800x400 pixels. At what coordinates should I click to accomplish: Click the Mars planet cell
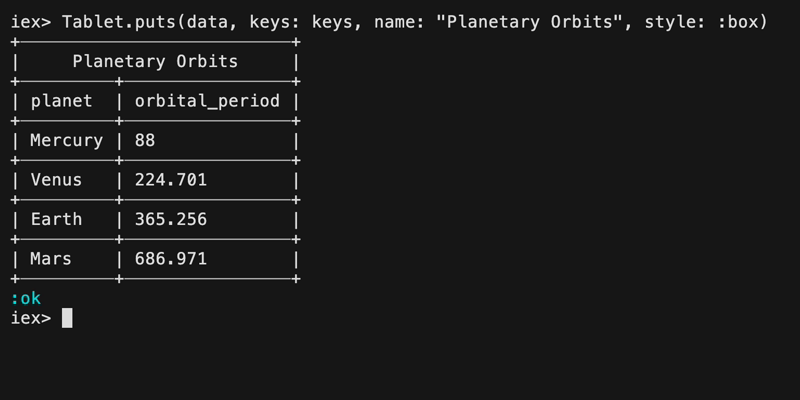(x=51, y=259)
